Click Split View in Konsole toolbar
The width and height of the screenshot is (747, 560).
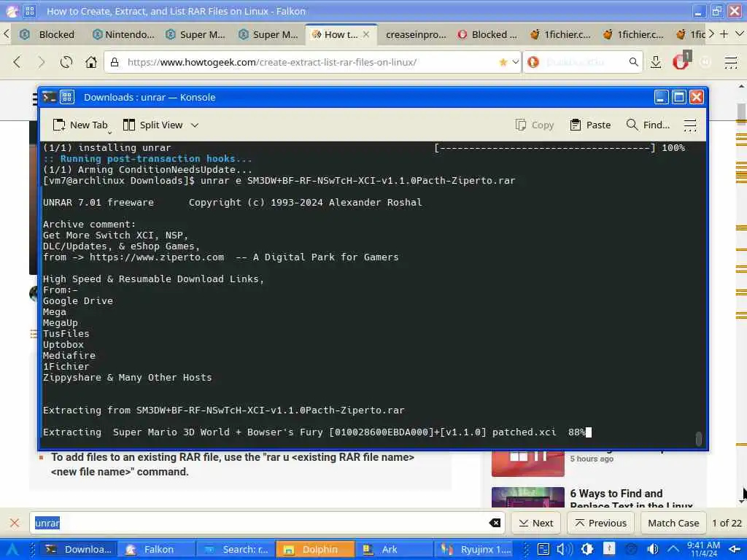153,125
